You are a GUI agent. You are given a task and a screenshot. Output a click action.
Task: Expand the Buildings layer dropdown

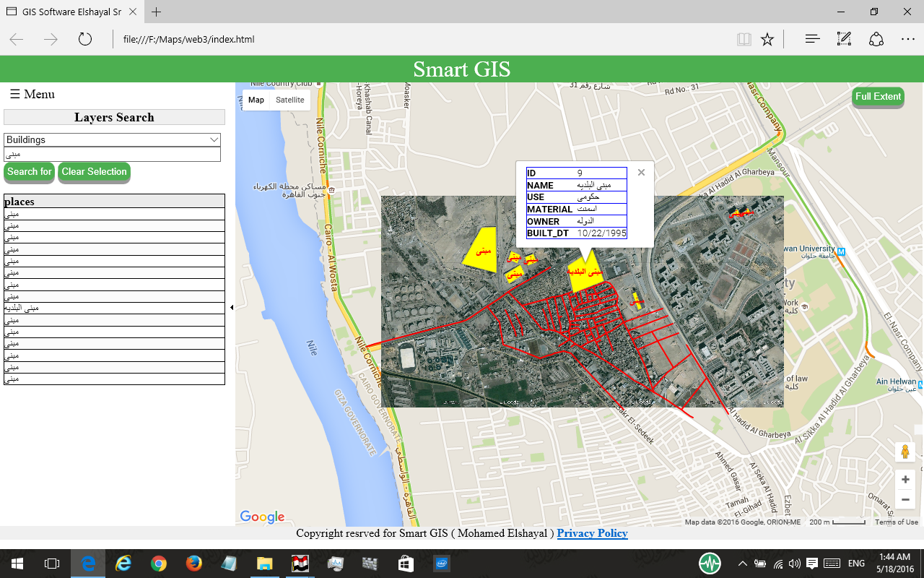coord(112,139)
